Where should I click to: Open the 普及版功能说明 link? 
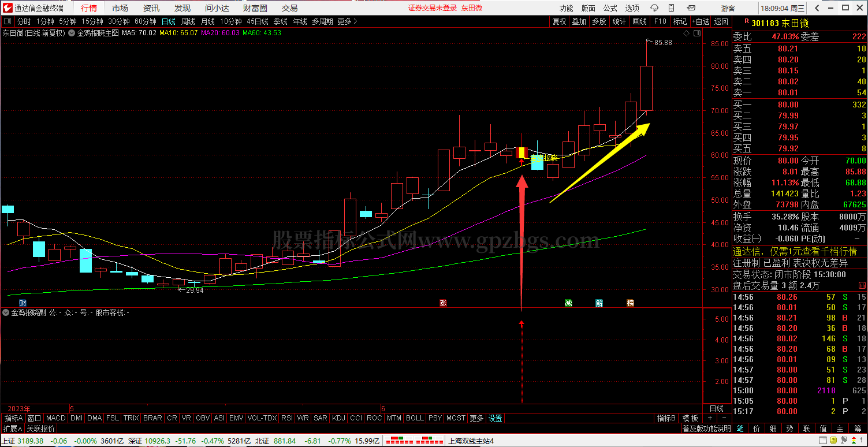pyautogui.click(x=706, y=429)
